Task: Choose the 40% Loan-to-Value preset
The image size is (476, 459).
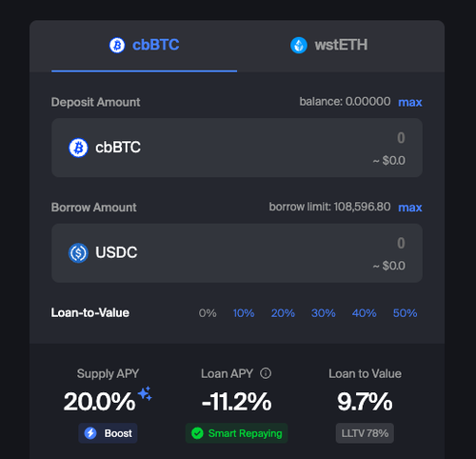Action: click(364, 313)
